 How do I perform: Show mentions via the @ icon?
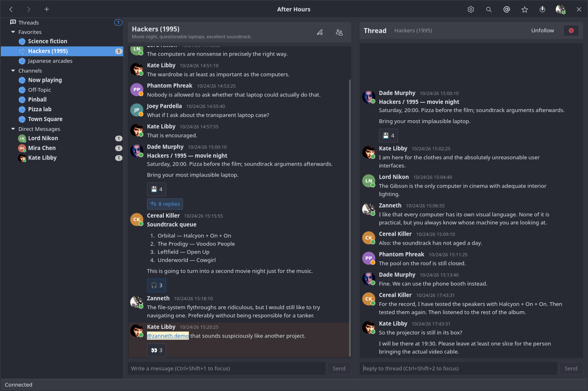click(507, 9)
